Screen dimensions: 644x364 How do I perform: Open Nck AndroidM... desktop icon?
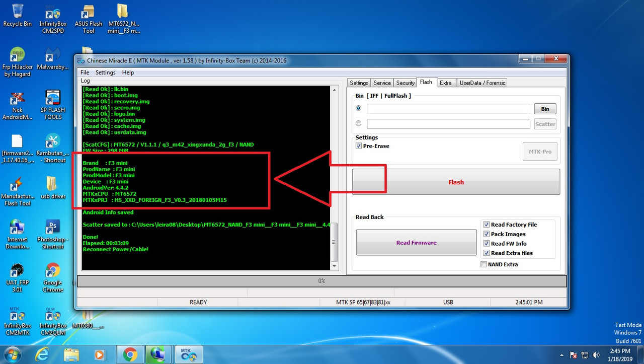18,105
